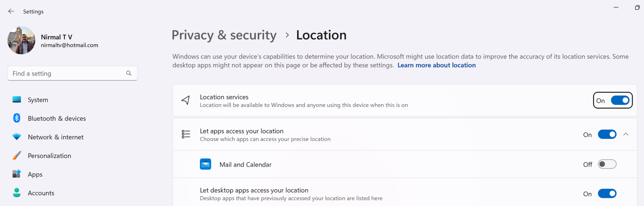Enable location for Mail and Calendar
The width and height of the screenshot is (644, 206).
pyautogui.click(x=607, y=164)
